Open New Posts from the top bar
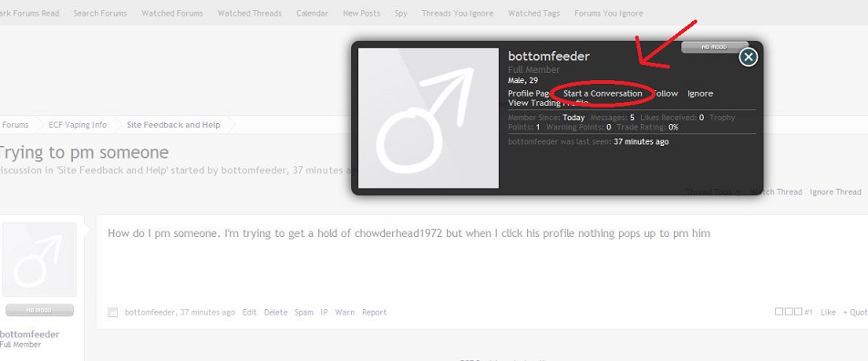This screenshot has width=868, height=361. click(x=361, y=14)
